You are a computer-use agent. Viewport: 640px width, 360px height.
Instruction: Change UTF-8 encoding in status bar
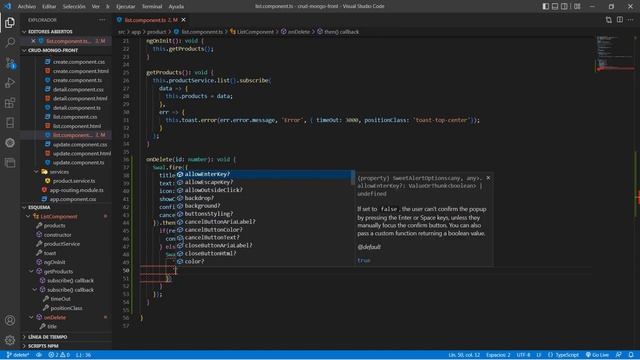[523, 355]
